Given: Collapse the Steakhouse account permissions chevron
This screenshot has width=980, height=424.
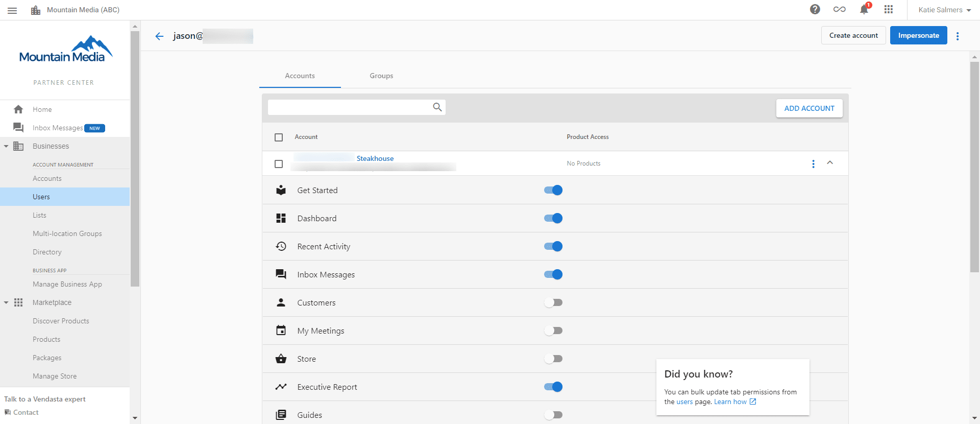Looking at the screenshot, I should (830, 163).
